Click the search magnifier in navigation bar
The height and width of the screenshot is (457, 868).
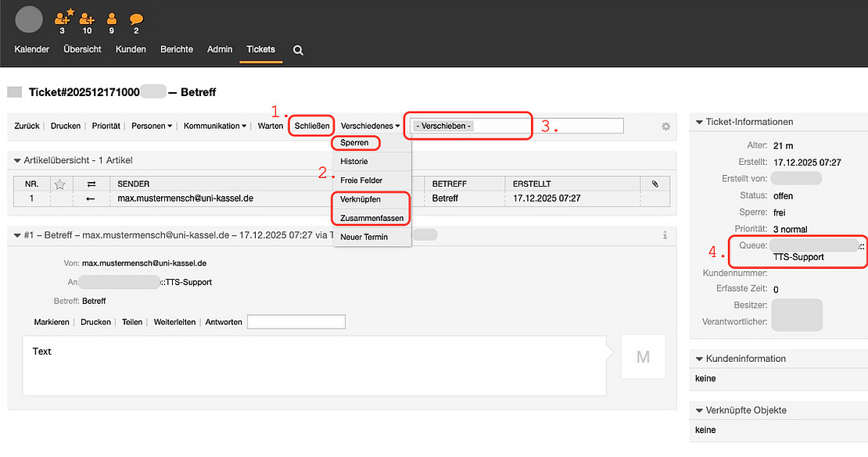[298, 50]
